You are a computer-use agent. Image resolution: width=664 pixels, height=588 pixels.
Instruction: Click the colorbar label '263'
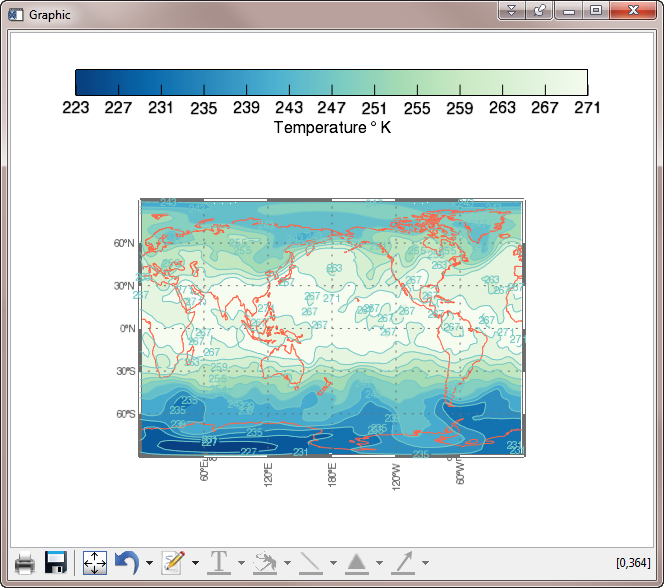(502, 108)
